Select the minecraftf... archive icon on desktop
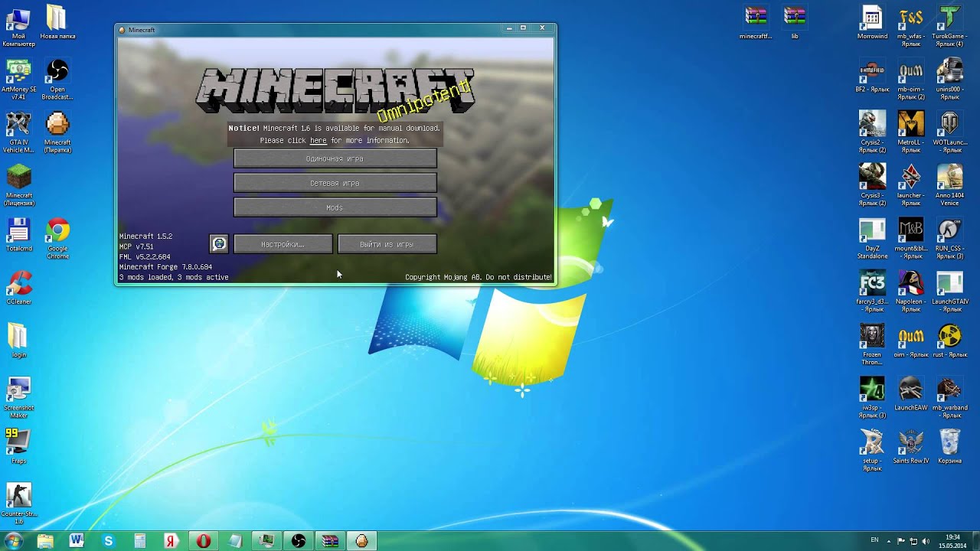The height and width of the screenshot is (551, 980). 756,23
